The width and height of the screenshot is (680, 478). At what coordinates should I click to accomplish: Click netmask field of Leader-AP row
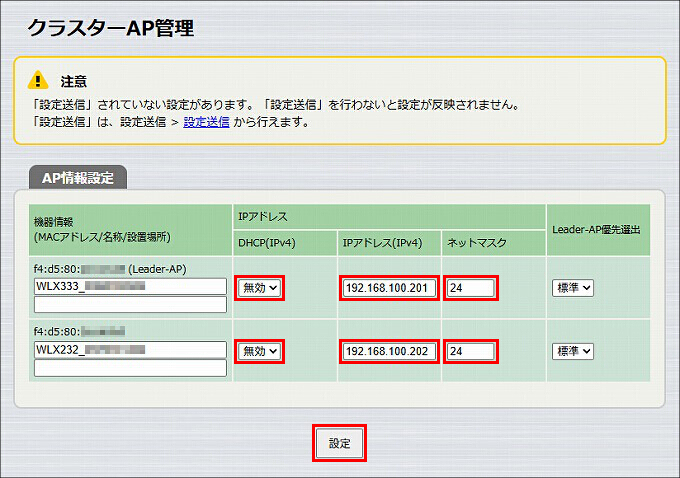(471, 288)
